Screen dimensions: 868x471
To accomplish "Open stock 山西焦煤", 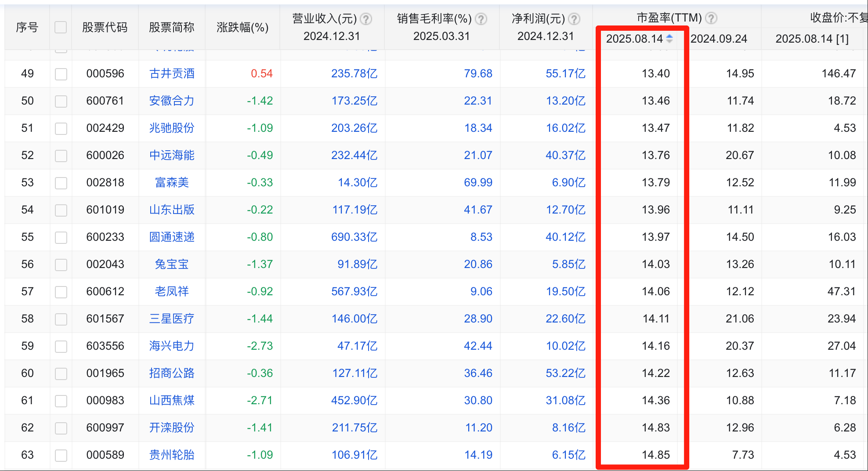I will tap(172, 400).
